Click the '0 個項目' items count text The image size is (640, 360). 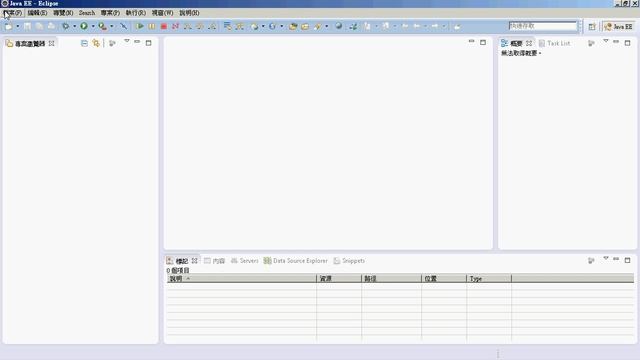pyautogui.click(x=178, y=270)
